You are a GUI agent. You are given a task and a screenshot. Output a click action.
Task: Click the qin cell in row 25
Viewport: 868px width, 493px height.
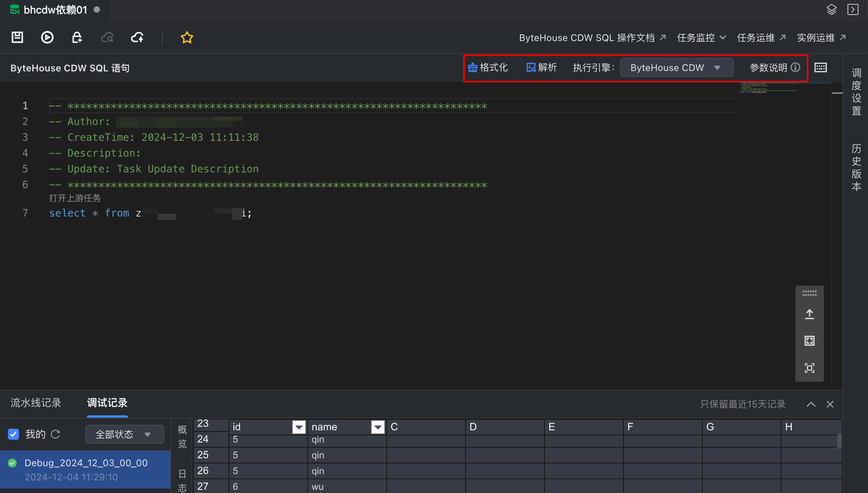pos(347,455)
